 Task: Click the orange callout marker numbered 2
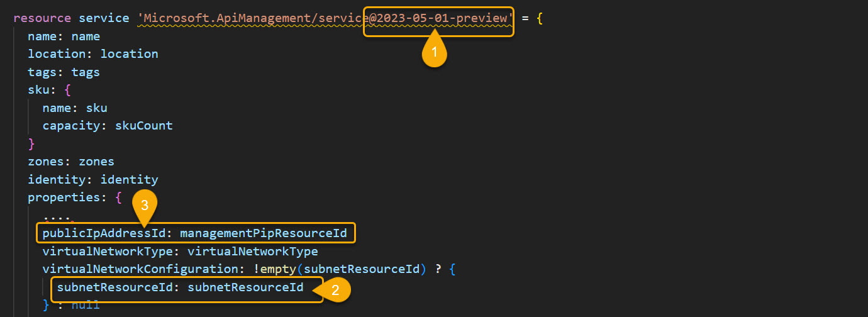[335, 289]
